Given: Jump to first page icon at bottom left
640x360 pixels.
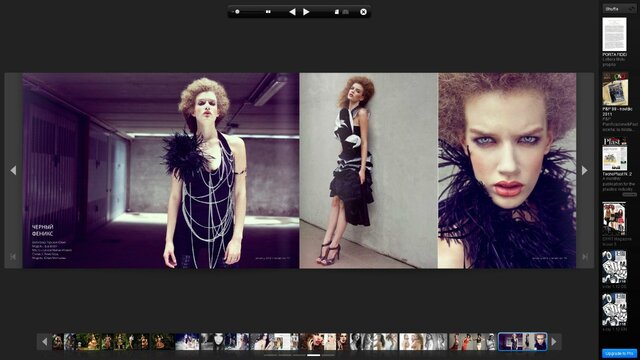Looking at the screenshot, I should (13, 257).
